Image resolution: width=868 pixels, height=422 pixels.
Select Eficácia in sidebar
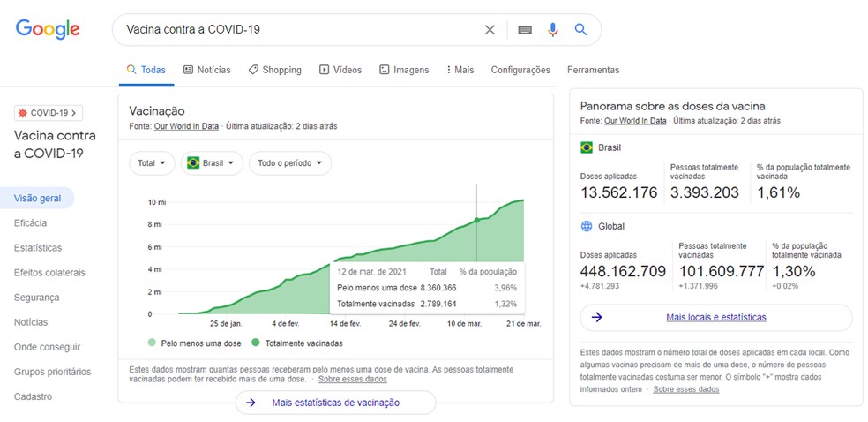pyautogui.click(x=31, y=223)
